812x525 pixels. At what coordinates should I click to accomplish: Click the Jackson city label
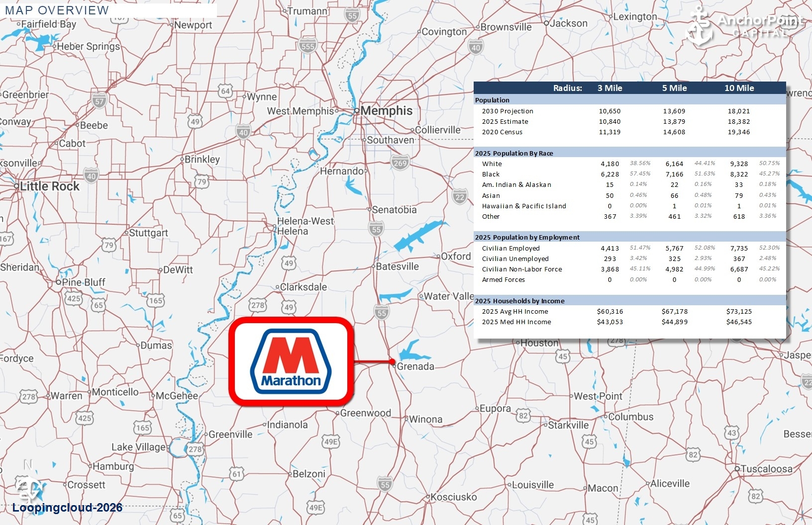click(569, 23)
